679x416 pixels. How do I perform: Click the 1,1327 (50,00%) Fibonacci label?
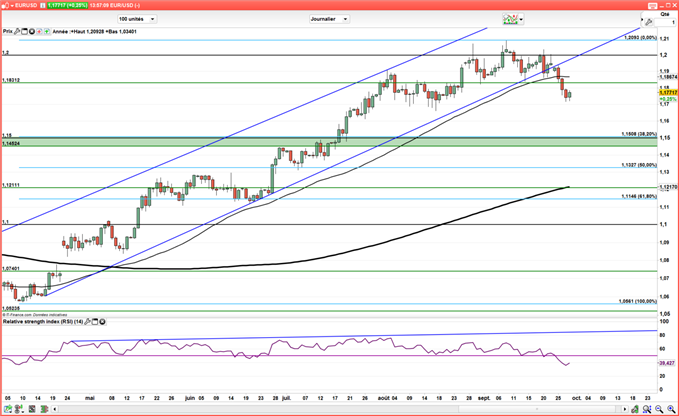639,165
